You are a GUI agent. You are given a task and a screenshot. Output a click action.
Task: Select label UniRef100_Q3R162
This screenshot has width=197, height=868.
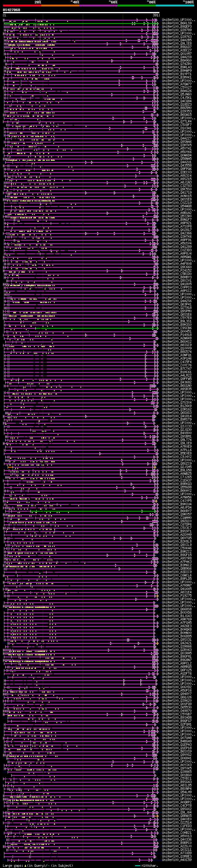(x=177, y=410)
